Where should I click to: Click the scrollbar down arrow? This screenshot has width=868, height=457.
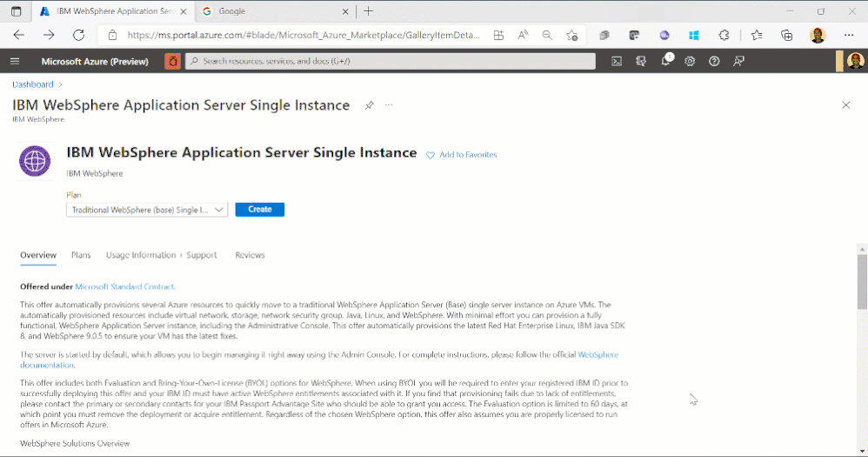click(862, 452)
